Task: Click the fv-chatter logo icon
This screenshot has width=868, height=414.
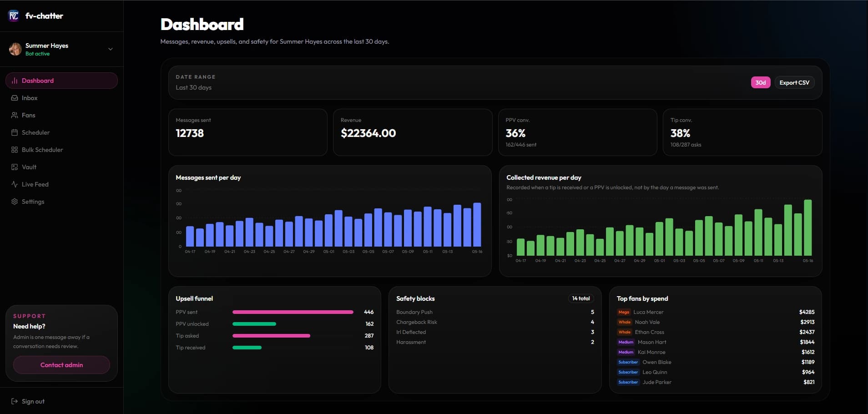Action: pyautogui.click(x=14, y=16)
